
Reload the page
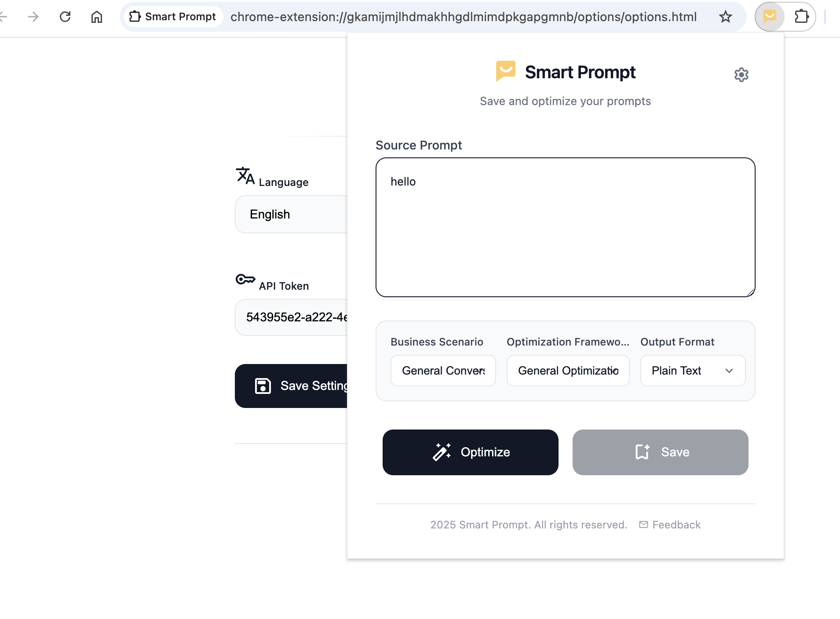coord(65,17)
